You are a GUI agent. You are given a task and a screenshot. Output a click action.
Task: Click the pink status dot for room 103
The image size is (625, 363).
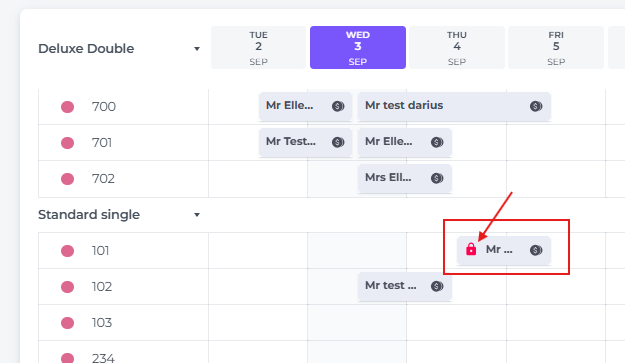click(67, 323)
